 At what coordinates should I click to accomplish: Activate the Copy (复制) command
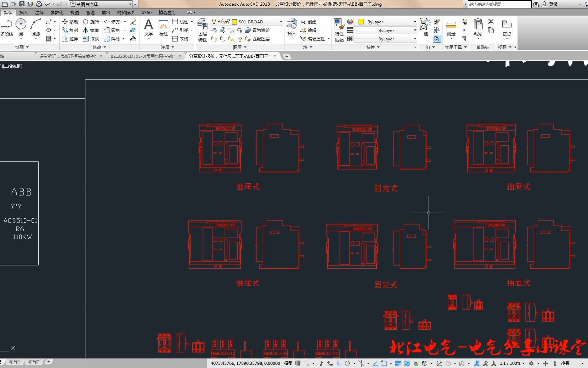(x=70, y=30)
